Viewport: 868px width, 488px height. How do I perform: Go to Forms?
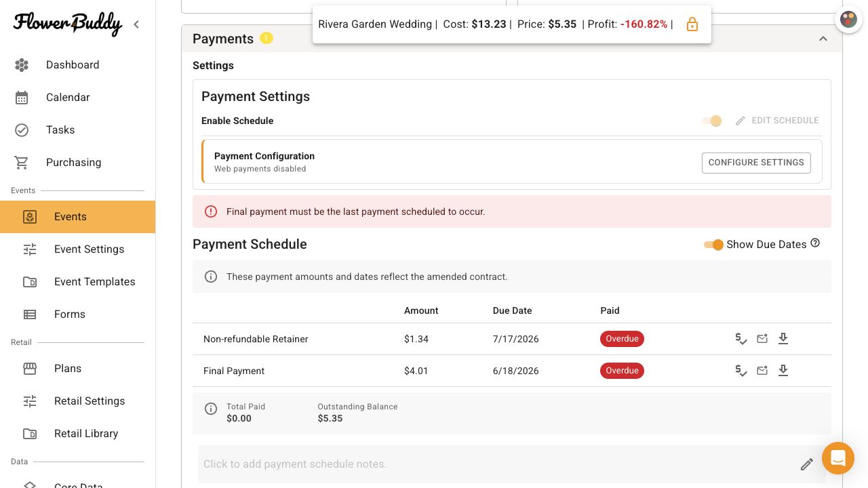pyautogui.click(x=78, y=314)
